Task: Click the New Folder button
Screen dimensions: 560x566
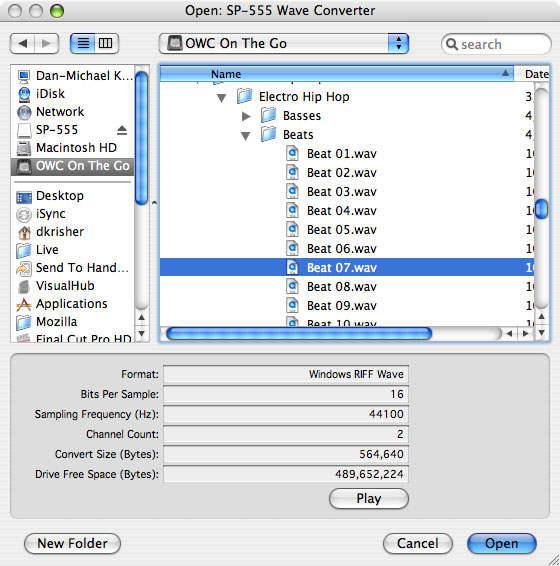Action: pos(72,543)
